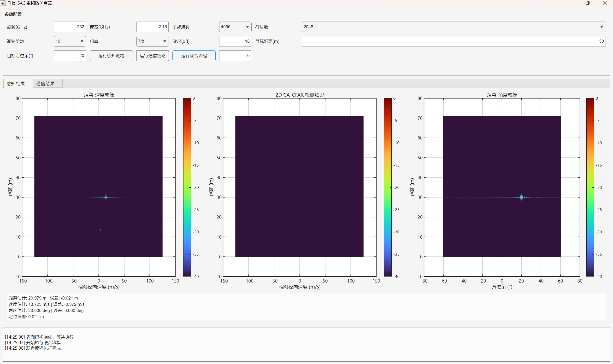Select the 感知结果 tab
The width and height of the screenshot is (613, 364).
pyautogui.click(x=16, y=84)
